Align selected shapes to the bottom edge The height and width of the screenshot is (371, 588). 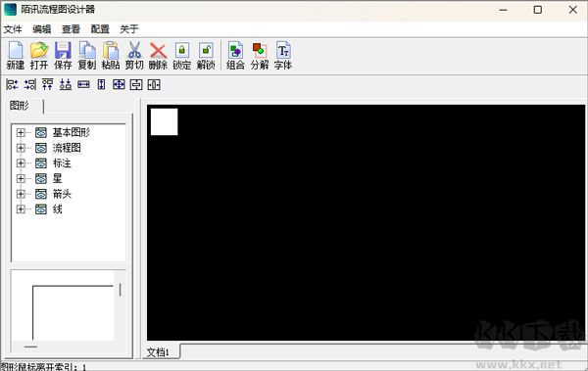pos(66,84)
